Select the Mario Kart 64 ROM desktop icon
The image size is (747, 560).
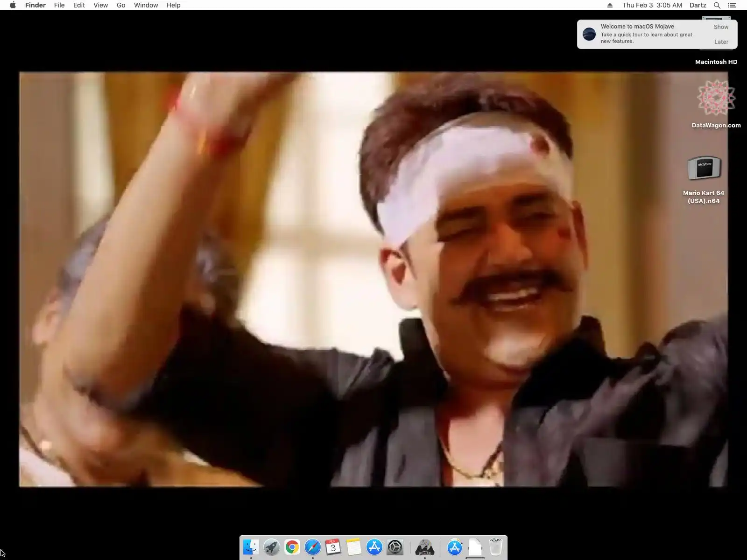[x=704, y=168]
